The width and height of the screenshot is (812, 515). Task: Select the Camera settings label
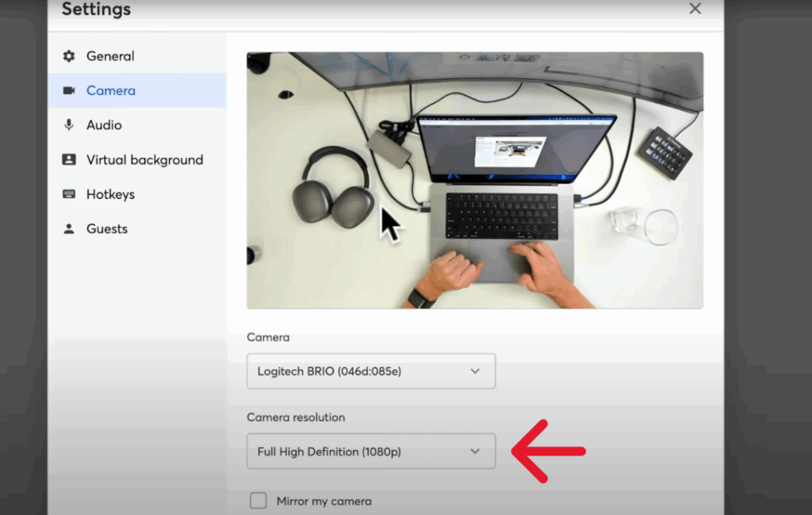coord(111,90)
